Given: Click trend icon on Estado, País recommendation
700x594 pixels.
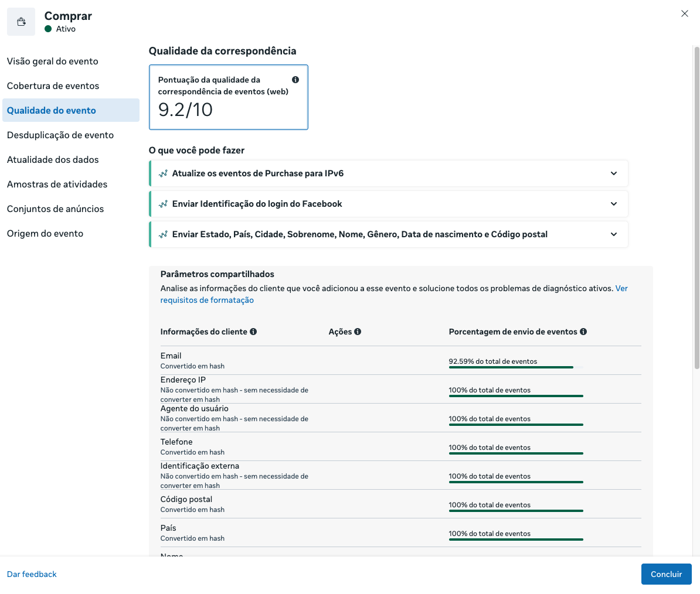Looking at the screenshot, I should pos(163,234).
